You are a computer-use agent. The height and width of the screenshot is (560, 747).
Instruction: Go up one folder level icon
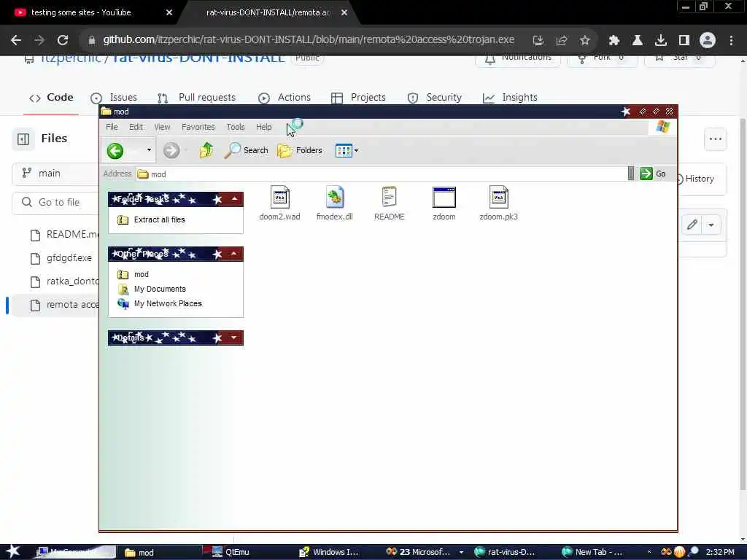point(206,150)
